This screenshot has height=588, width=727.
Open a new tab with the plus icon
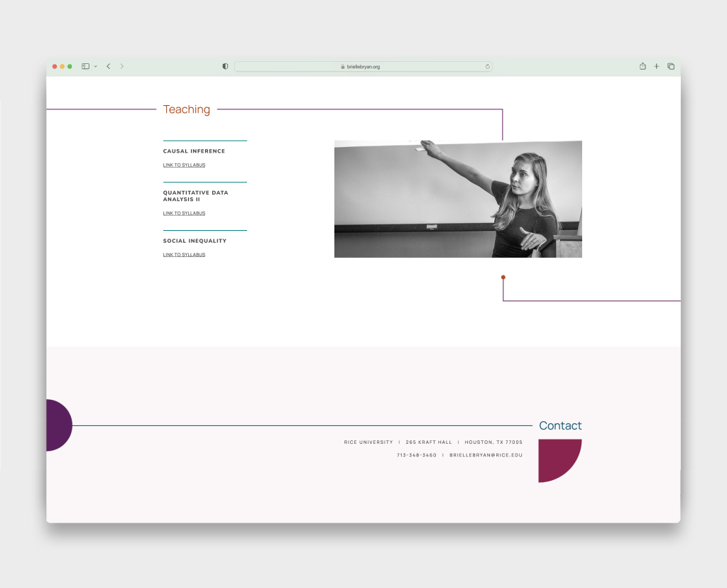pos(657,66)
